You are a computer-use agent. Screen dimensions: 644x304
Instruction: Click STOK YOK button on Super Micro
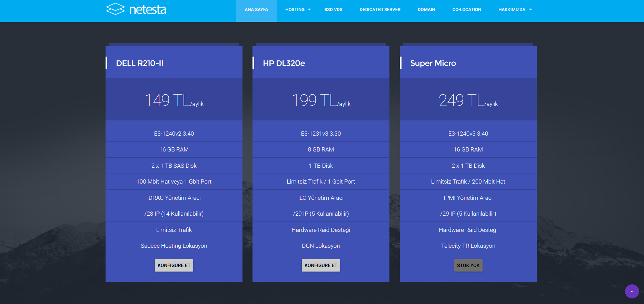[468, 265]
